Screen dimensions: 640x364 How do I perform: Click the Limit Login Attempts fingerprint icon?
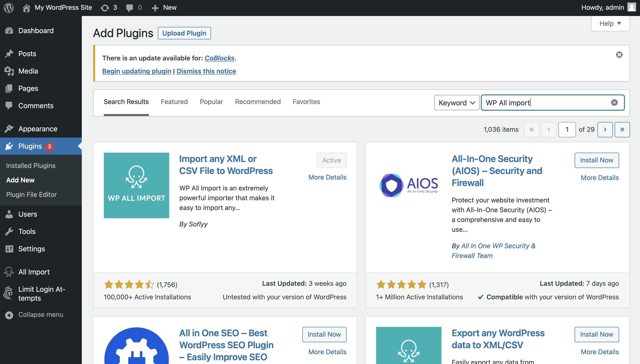click(x=8, y=293)
